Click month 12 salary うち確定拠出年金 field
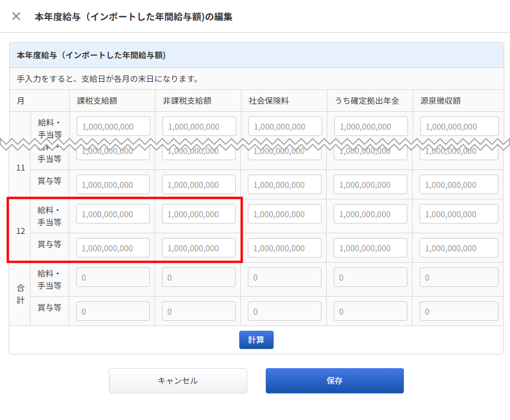 tap(370, 214)
